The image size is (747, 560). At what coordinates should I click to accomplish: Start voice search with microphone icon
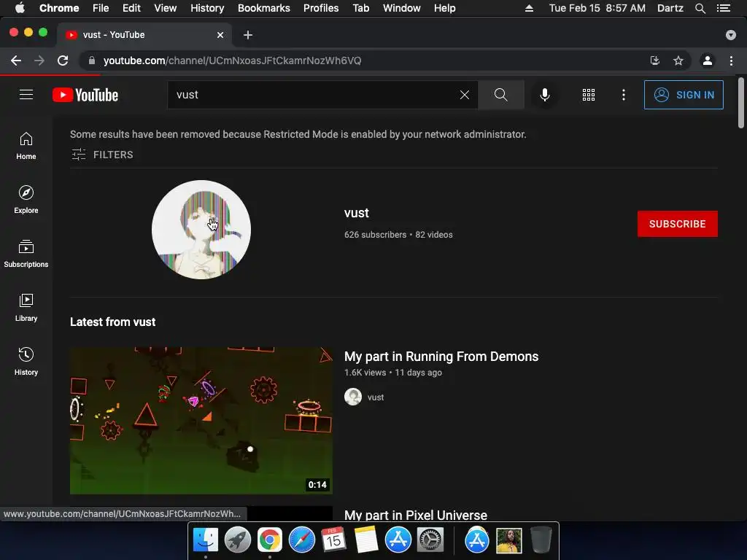click(545, 95)
